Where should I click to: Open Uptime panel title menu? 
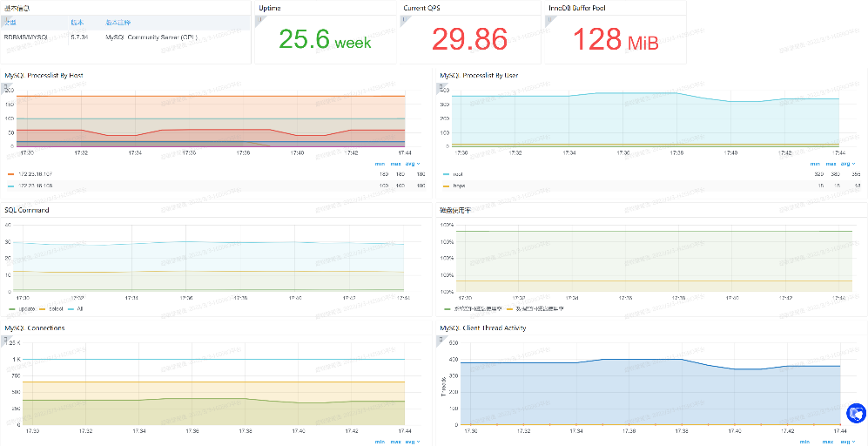click(270, 8)
